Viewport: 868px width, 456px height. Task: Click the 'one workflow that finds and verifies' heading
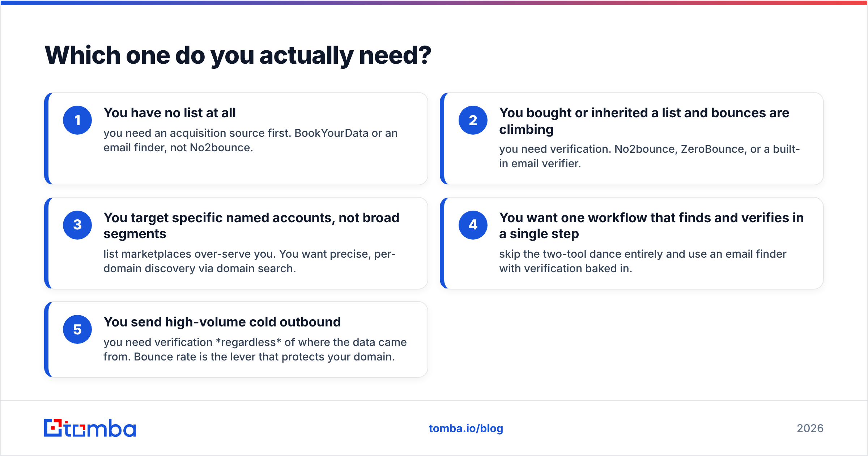651,225
